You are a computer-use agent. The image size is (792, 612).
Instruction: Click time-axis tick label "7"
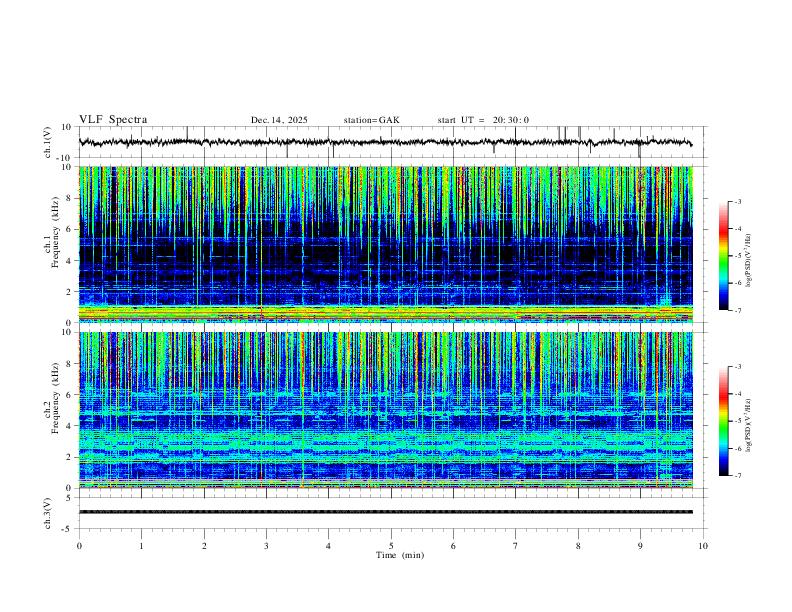click(x=516, y=546)
